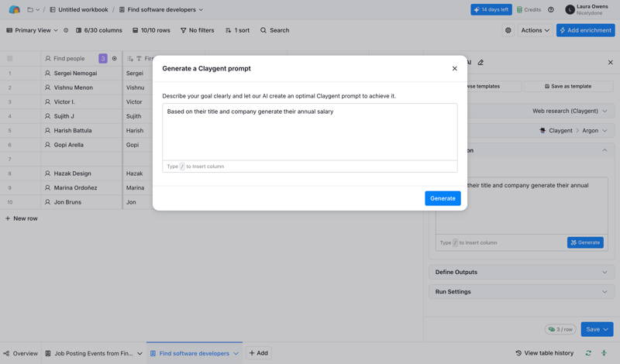Select the Jon Bruns row cell
Image resolution: width=620 pixels, height=364 pixels.
point(81,202)
